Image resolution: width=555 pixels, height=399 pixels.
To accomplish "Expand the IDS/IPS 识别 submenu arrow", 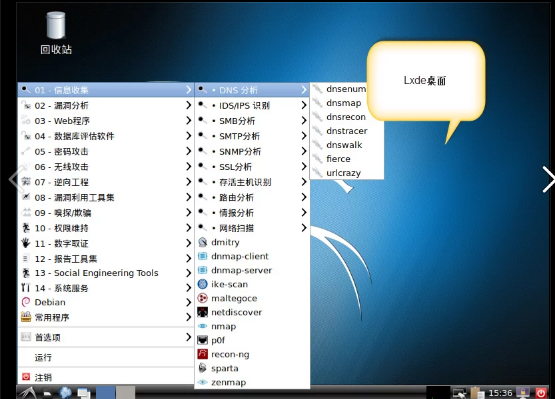I will pos(304,105).
